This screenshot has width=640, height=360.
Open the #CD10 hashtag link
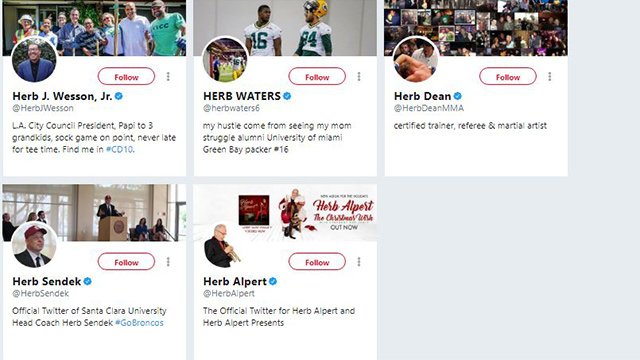tap(119, 149)
